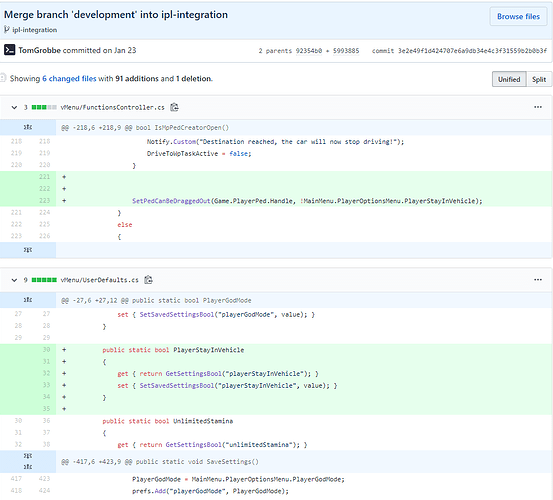
Task: Expand lines below line 226 of FunctionsController.cs
Action: point(28,250)
